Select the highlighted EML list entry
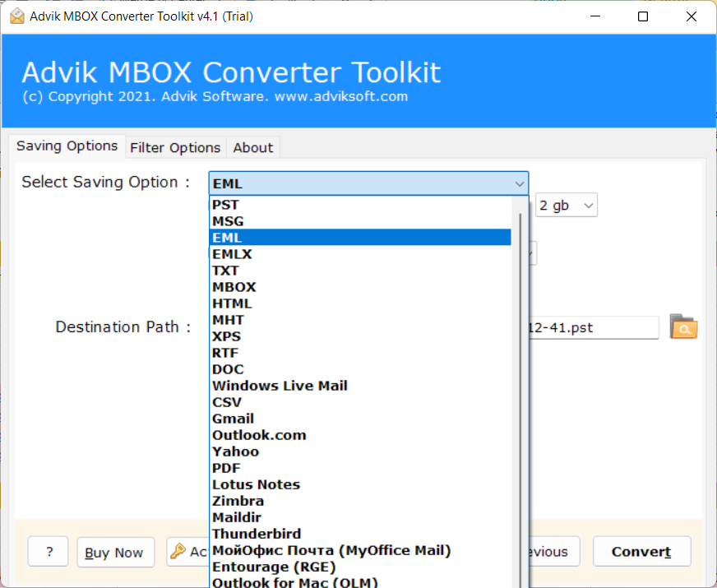The height and width of the screenshot is (588, 717). (x=360, y=238)
